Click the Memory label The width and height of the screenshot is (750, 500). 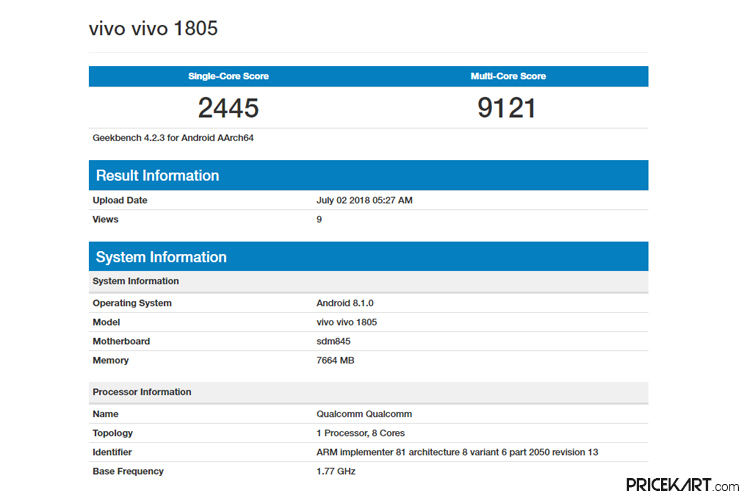(x=110, y=360)
